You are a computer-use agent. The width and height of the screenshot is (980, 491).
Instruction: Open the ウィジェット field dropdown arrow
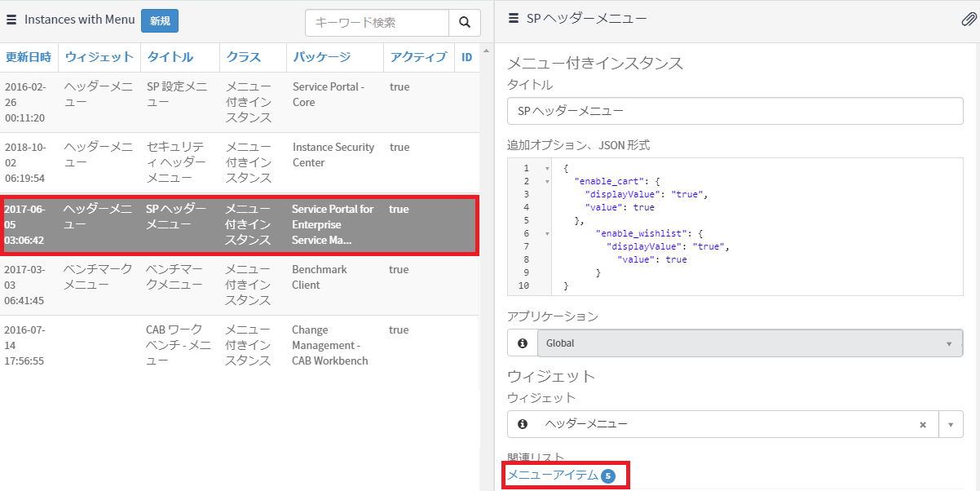951,424
